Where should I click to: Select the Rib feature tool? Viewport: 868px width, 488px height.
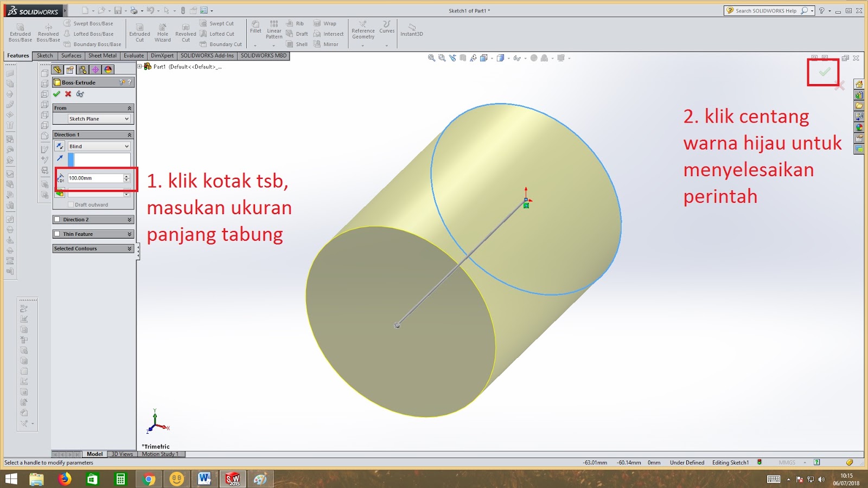[296, 23]
